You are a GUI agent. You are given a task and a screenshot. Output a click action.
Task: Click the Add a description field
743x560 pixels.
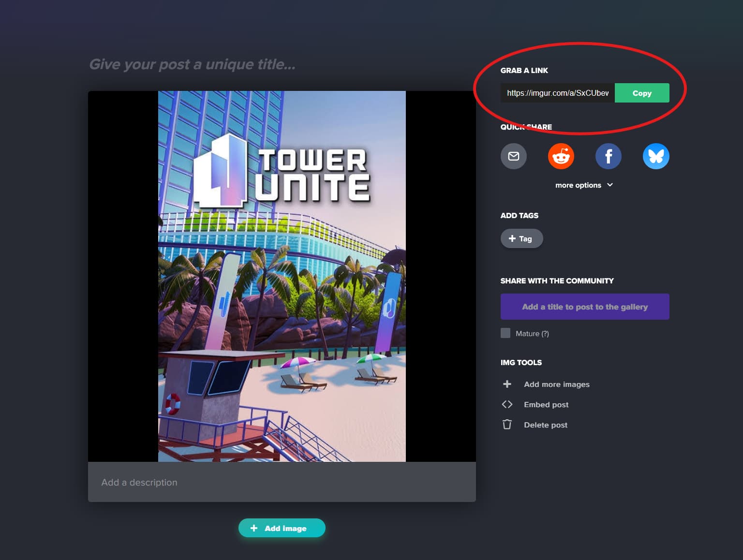click(282, 482)
